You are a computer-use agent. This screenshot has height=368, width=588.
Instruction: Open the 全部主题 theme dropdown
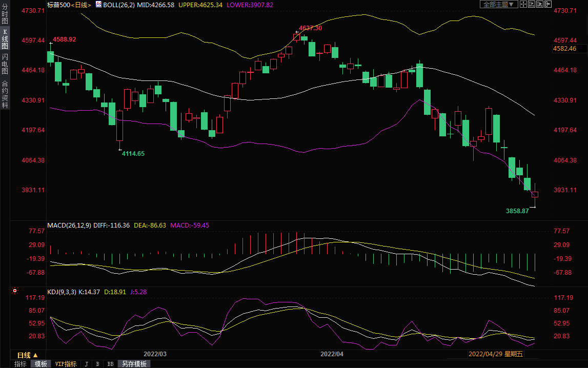point(499,4)
